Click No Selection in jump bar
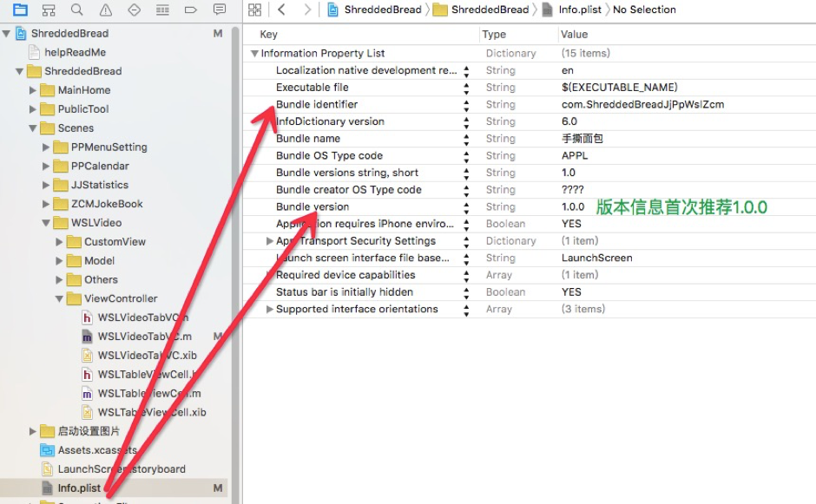This screenshot has width=816, height=504. pos(644,10)
